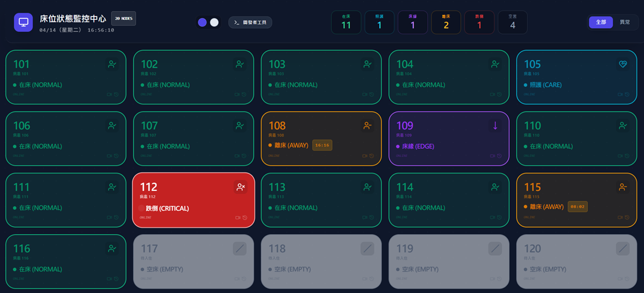Click the bed number 110 text

click(532, 125)
